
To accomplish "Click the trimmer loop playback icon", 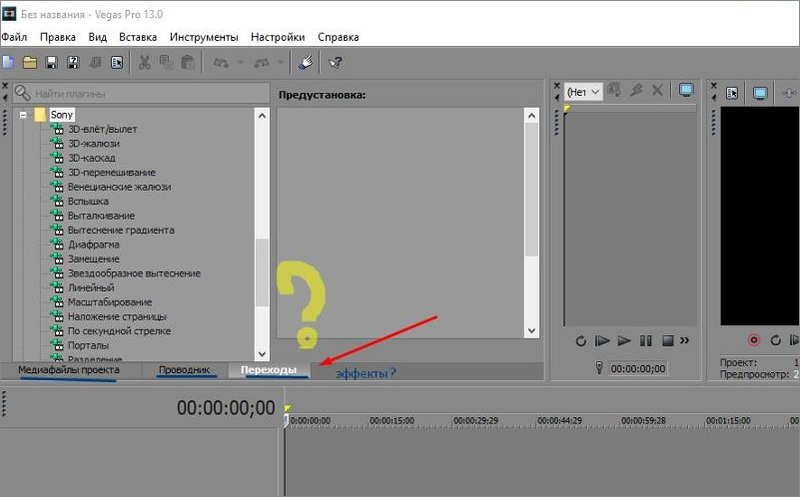I will click(581, 341).
